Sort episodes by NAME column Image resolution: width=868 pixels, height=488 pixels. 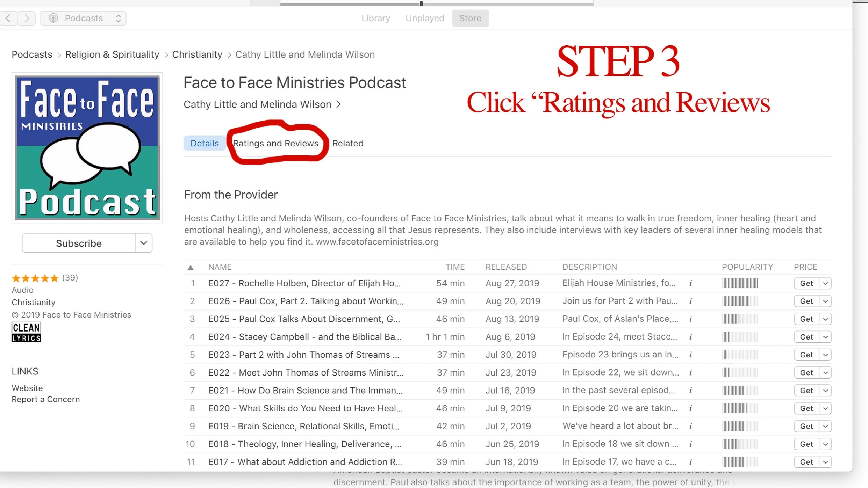220,267
